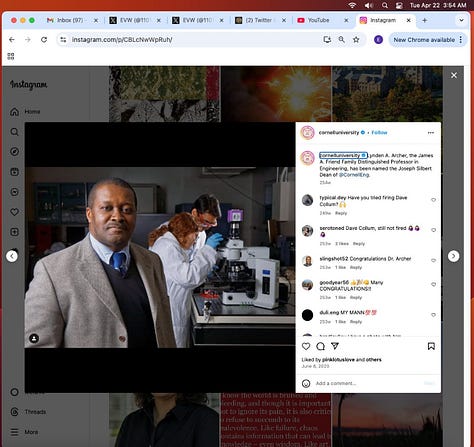Go back in the browser

pos(12,40)
